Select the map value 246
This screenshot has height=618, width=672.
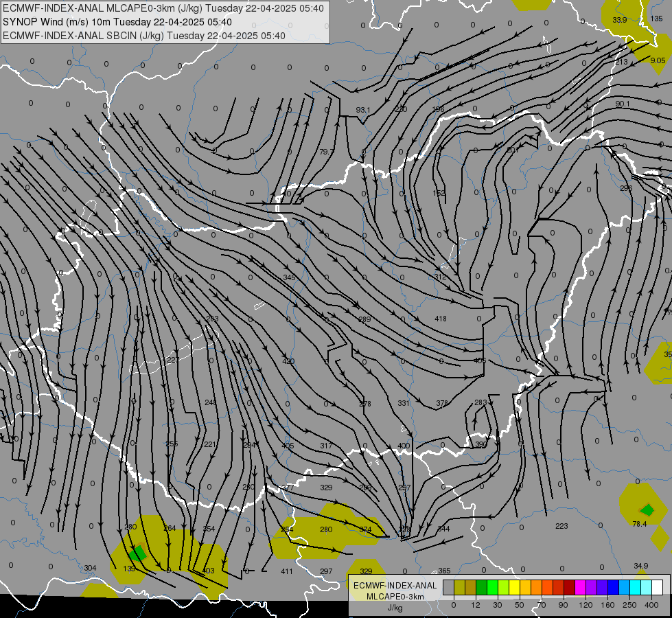[x=211, y=402]
